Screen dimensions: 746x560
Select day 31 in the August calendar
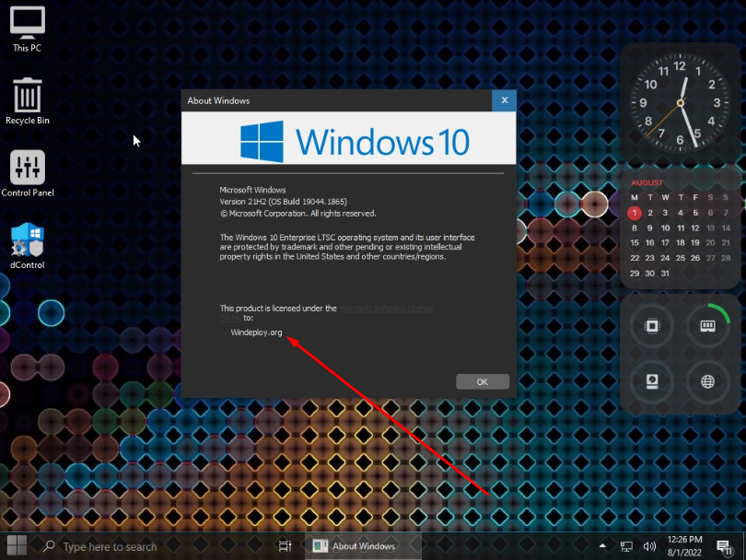tap(665, 274)
